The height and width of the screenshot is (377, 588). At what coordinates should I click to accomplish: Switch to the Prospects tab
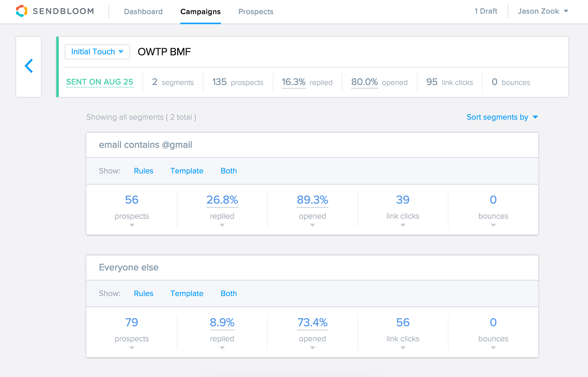point(256,11)
